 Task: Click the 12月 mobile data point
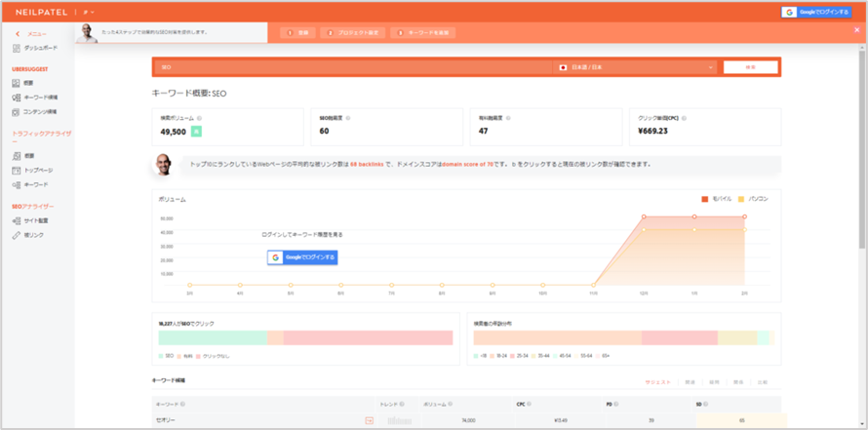[x=644, y=216]
